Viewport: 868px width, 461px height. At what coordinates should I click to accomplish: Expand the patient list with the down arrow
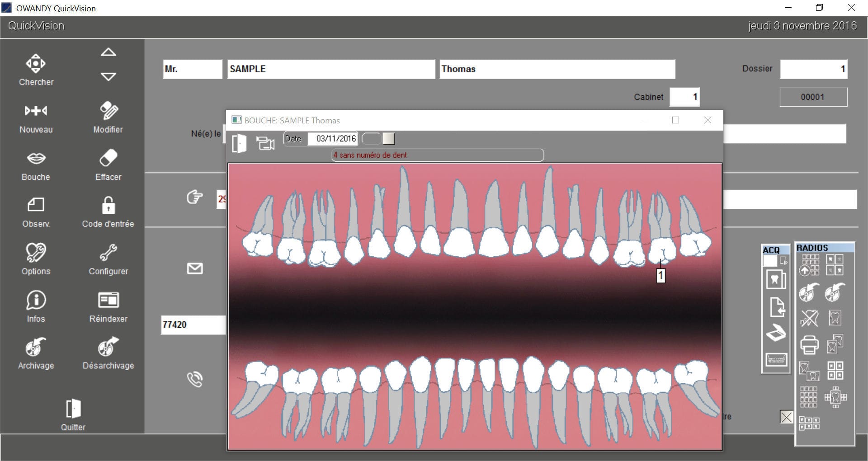pyautogui.click(x=108, y=76)
